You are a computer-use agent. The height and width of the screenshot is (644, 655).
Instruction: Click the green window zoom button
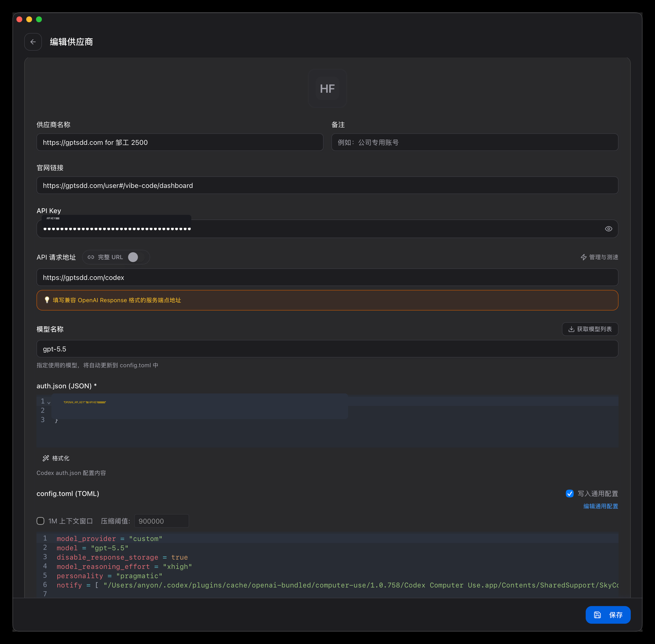coord(39,19)
